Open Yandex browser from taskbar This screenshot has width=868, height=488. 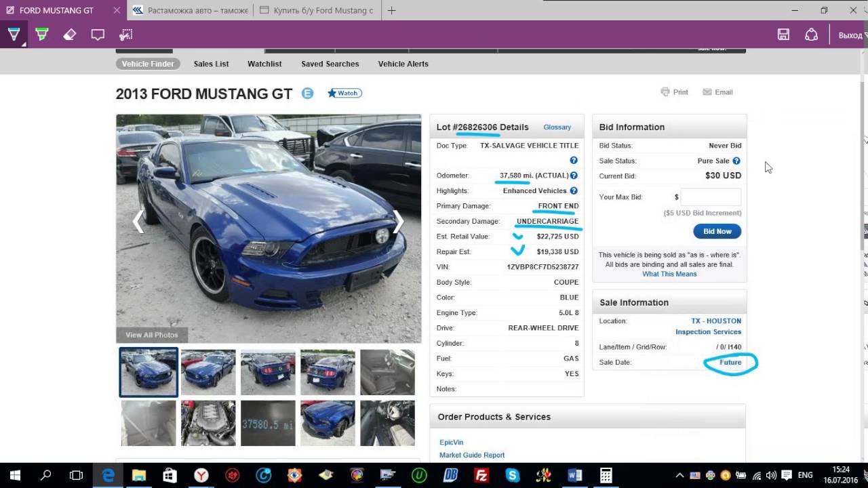pos(201,475)
